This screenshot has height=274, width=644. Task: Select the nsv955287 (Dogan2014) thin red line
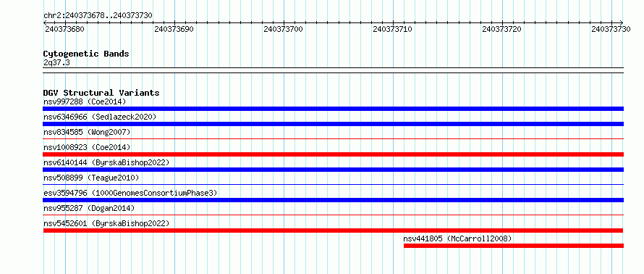333,215
